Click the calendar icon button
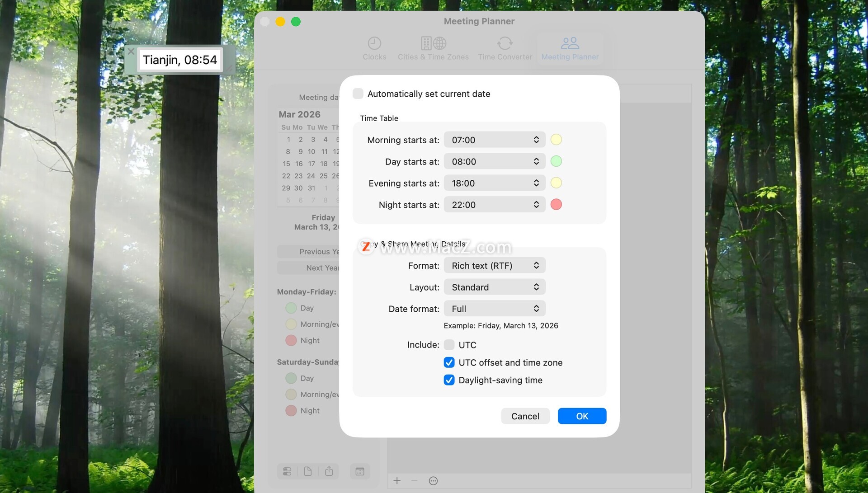868x493 pixels. pos(360,471)
